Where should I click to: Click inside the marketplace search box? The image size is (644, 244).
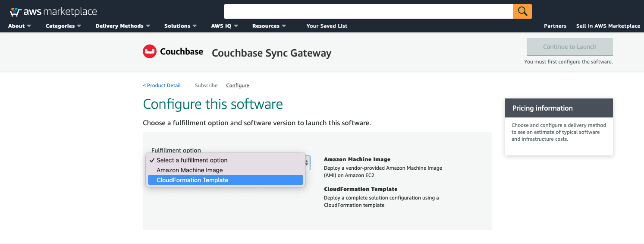pos(368,11)
